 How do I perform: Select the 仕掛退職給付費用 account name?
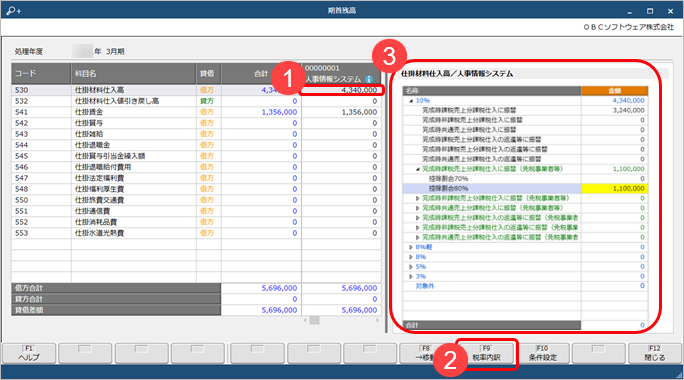coord(103,167)
